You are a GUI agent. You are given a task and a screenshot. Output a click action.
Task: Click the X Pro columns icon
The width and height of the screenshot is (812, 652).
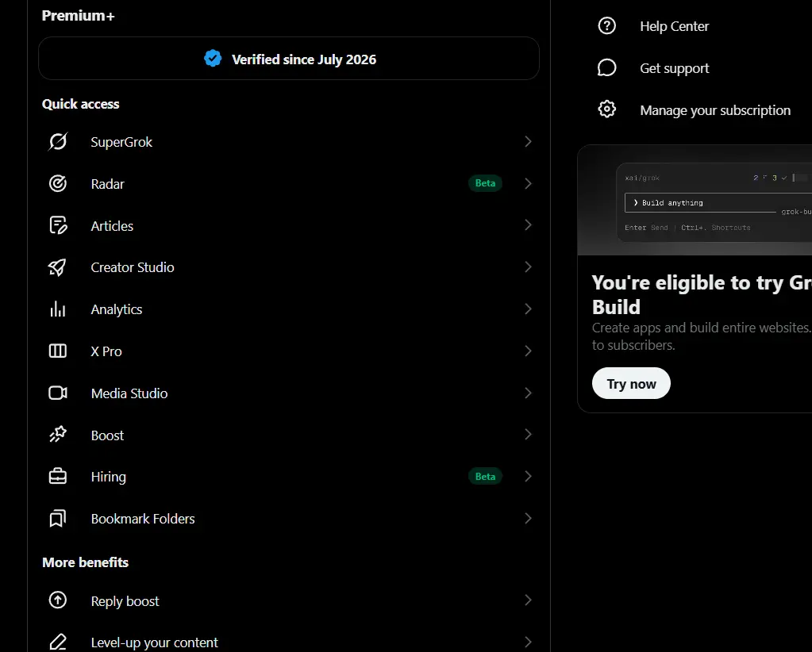click(57, 351)
